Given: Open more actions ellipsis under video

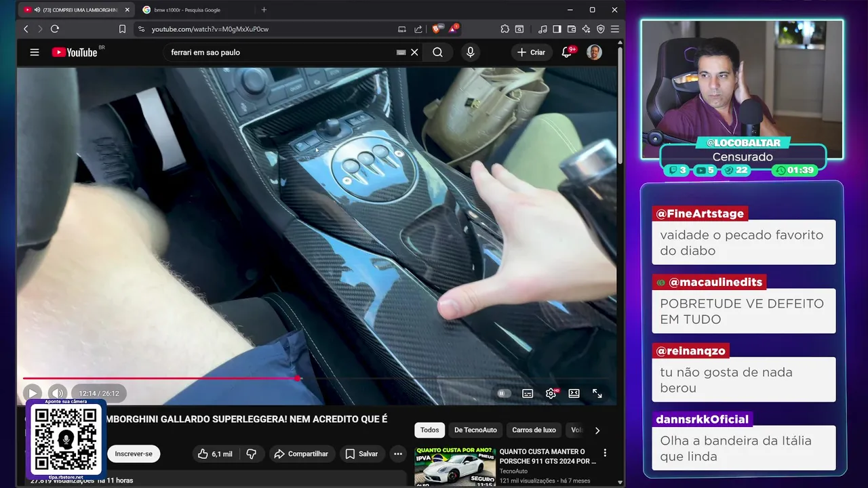Looking at the screenshot, I should (398, 454).
